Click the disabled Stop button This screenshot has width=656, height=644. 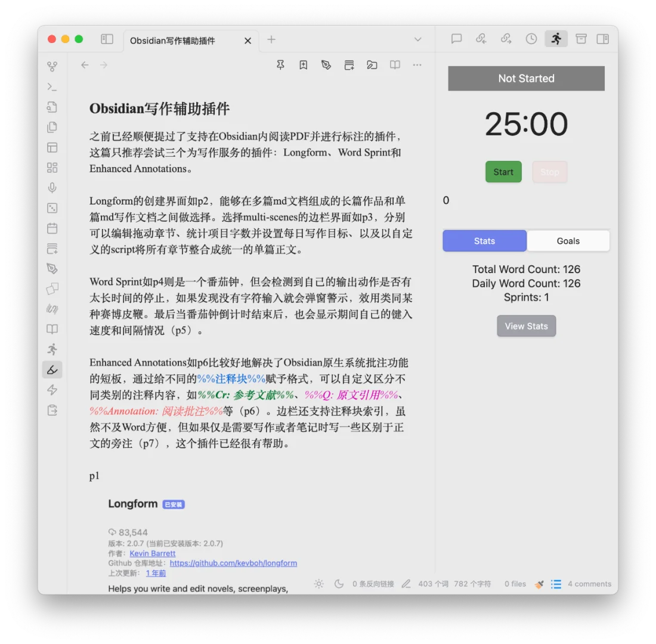point(550,172)
